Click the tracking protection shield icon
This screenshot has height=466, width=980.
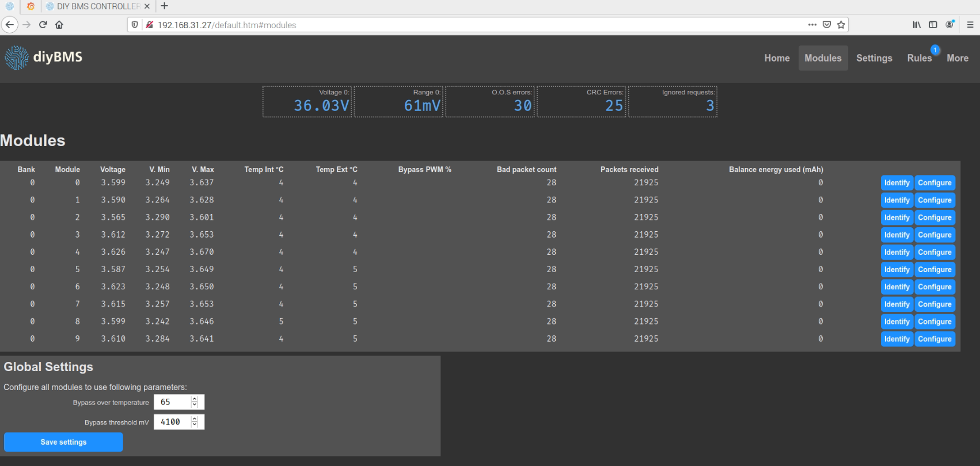(135, 25)
